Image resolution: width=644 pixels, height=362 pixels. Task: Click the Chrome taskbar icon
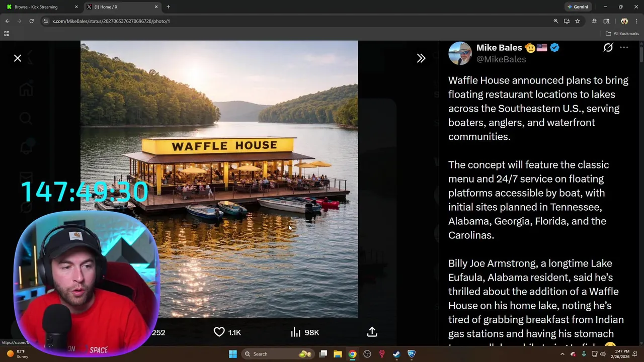pos(352,354)
